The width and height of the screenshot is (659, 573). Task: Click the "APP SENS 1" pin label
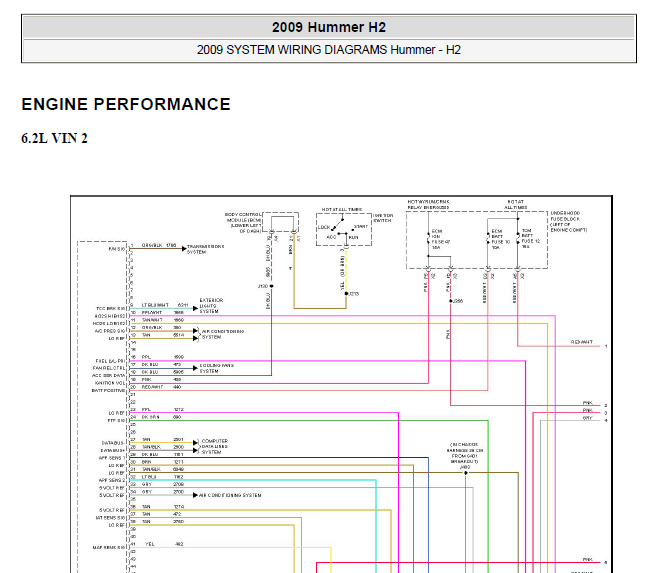(x=112, y=458)
